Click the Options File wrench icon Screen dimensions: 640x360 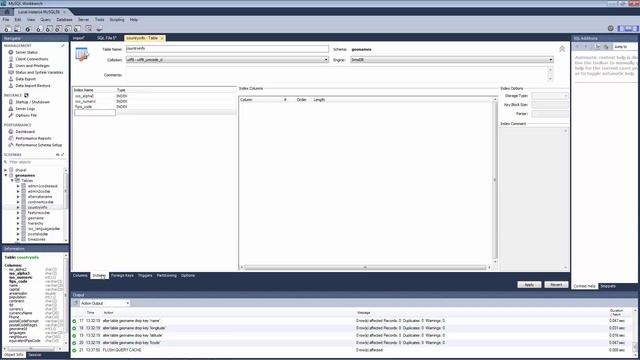pos(11,115)
